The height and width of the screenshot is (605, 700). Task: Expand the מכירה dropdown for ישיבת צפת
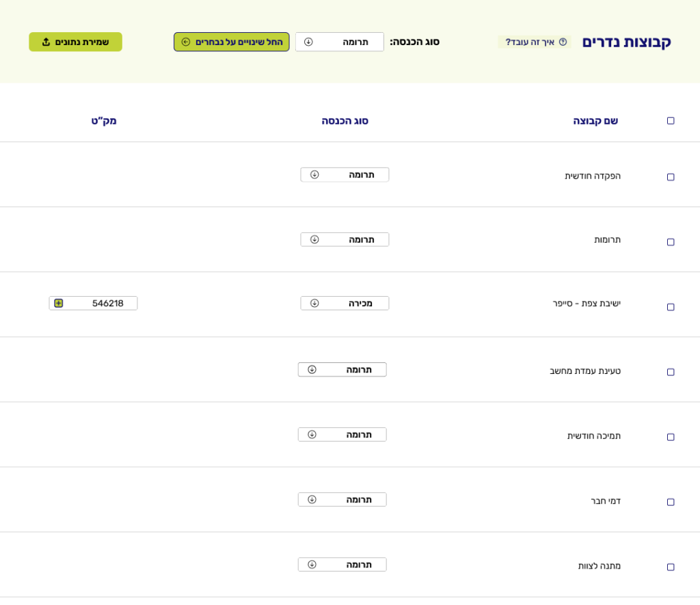(345, 303)
